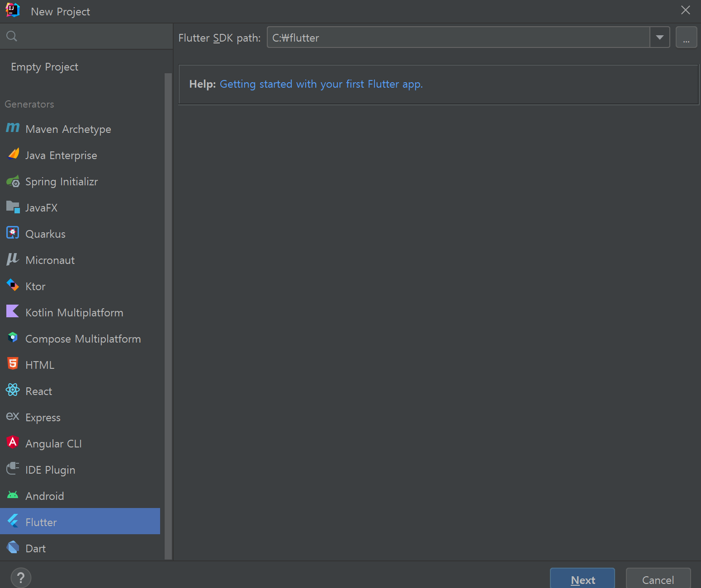Select Micronaut generator

tap(80, 260)
